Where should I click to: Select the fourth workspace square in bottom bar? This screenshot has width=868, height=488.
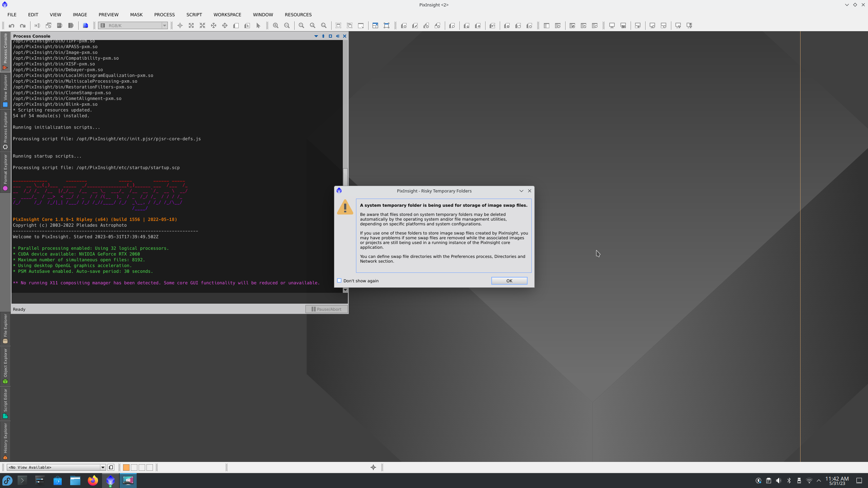(x=150, y=467)
